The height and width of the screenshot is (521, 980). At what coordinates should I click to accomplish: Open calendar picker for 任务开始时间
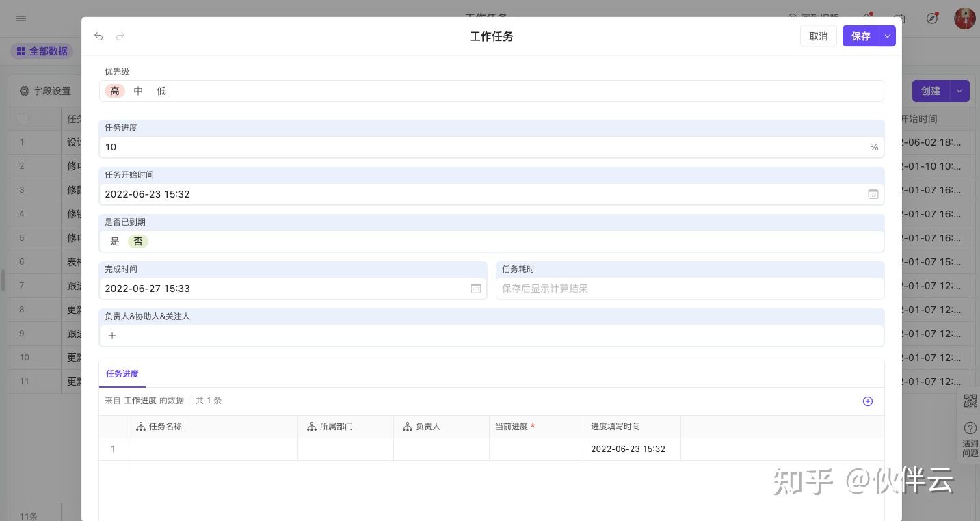pyautogui.click(x=873, y=194)
